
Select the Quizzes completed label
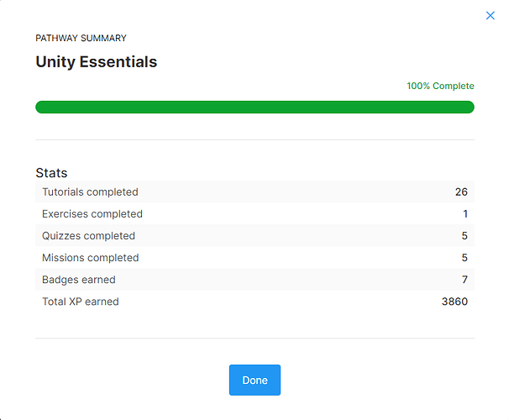pos(88,236)
